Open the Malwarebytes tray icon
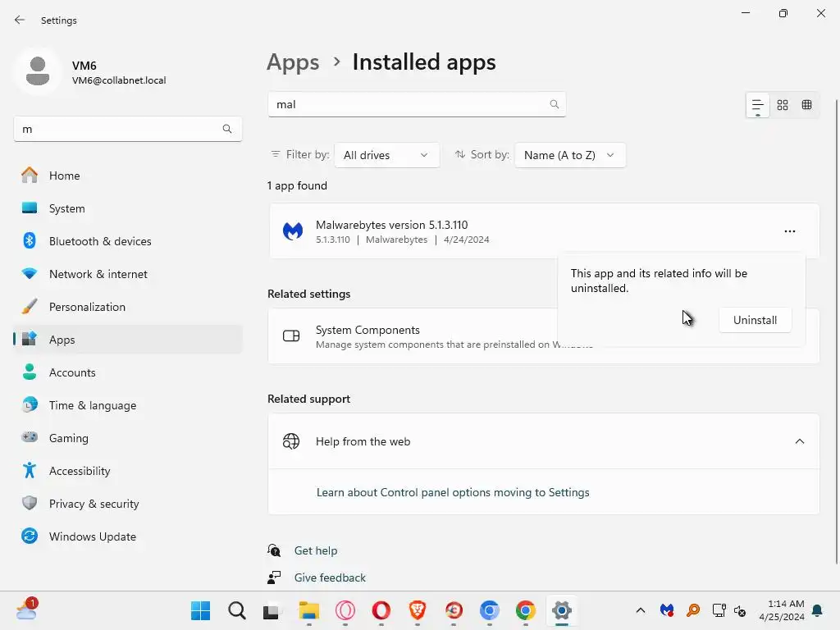840x630 pixels. click(x=667, y=610)
